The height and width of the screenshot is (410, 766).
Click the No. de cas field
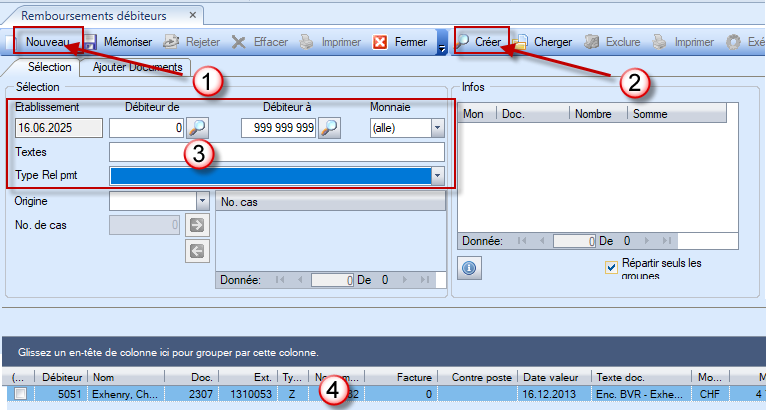click(x=144, y=225)
